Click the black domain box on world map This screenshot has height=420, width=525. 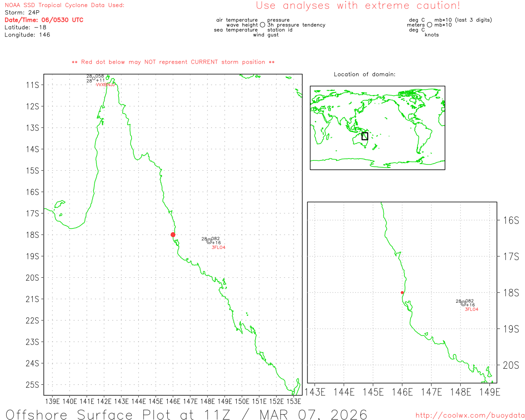point(365,136)
